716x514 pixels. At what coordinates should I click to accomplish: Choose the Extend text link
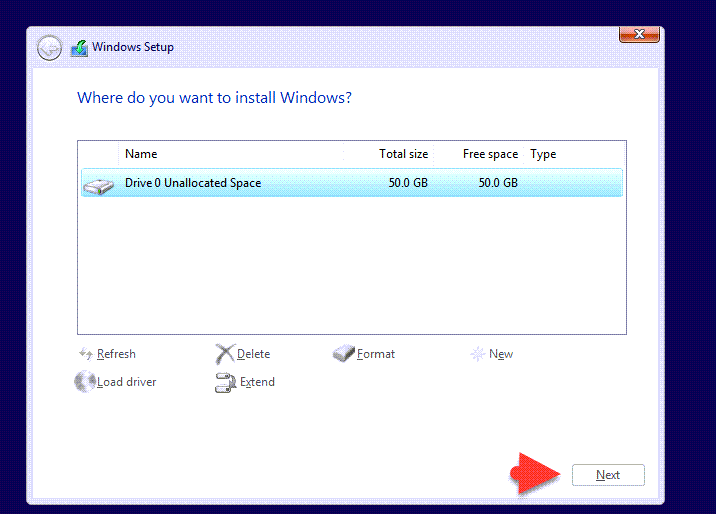(x=257, y=382)
